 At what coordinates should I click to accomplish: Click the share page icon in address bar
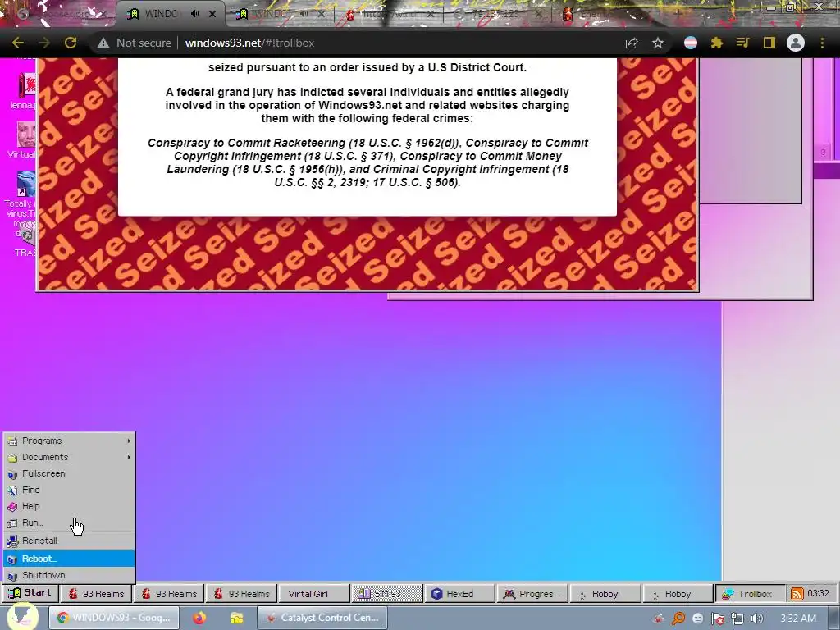point(632,43)
